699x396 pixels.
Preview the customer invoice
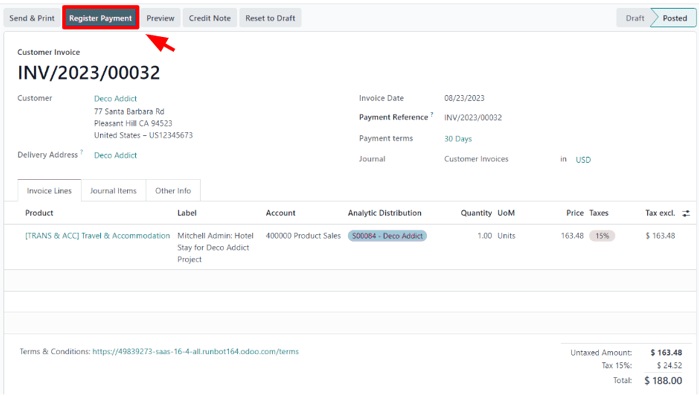point(160,18)
